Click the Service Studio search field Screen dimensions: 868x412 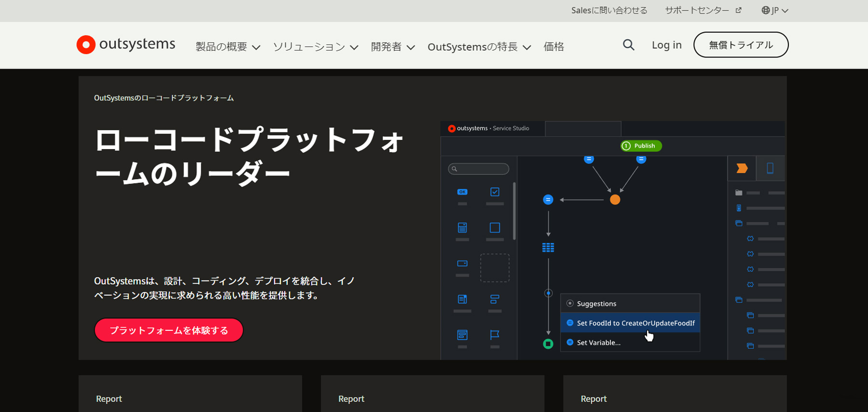[x=478, y=169]
